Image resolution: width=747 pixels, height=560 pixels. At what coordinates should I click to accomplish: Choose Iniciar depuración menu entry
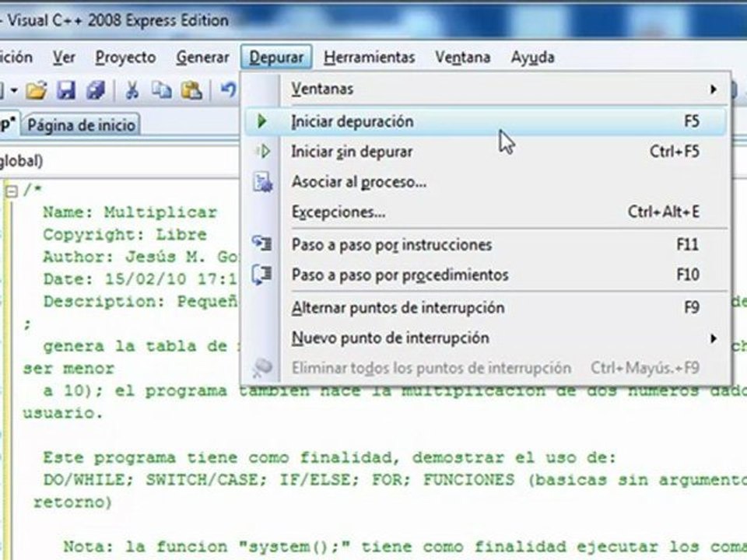tap(486, 121)
